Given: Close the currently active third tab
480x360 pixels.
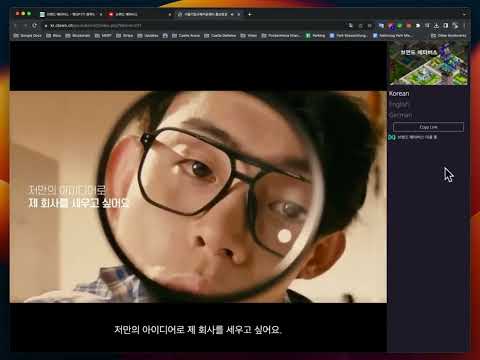Looking at the screenshot, I should [239, 14].
